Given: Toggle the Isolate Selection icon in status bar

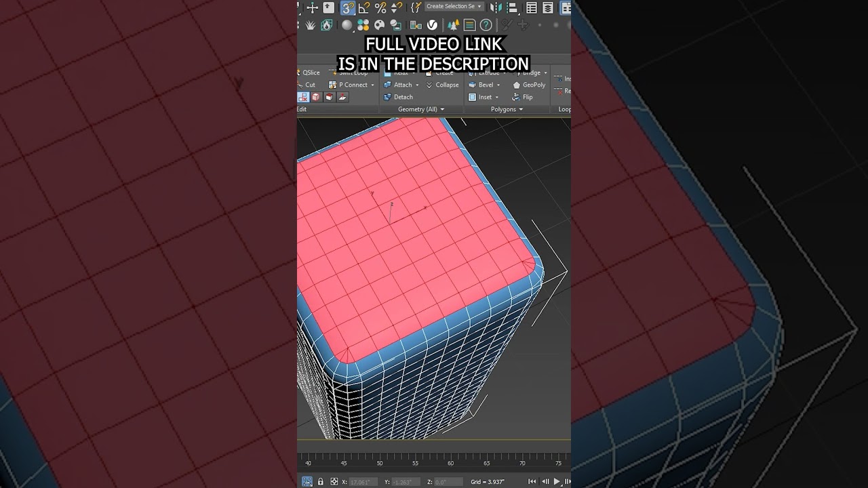Looking at the screenshot, I should pos(307,481).
